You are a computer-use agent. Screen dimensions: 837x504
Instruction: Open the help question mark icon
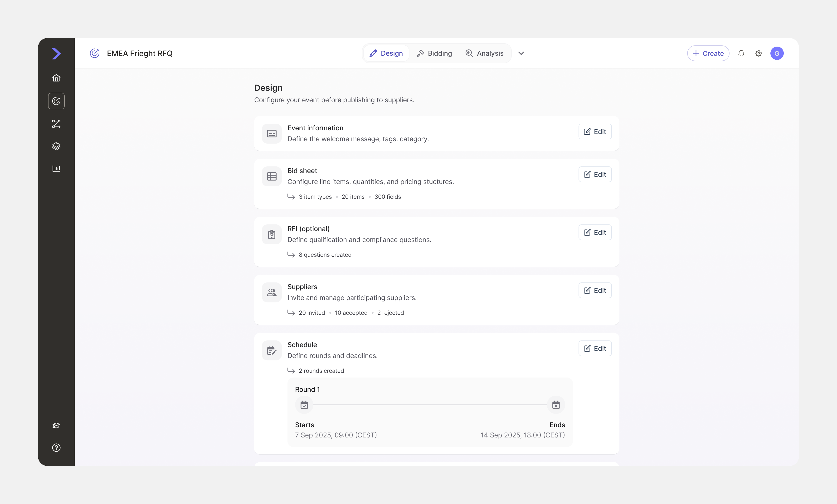(x=56, y=448)
